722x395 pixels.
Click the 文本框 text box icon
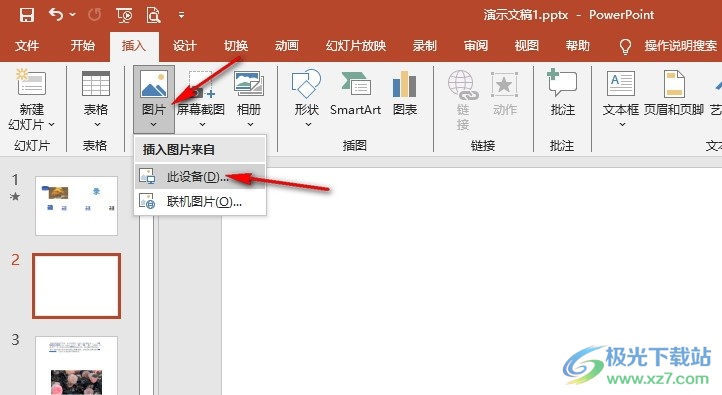(x=621, y=83)
